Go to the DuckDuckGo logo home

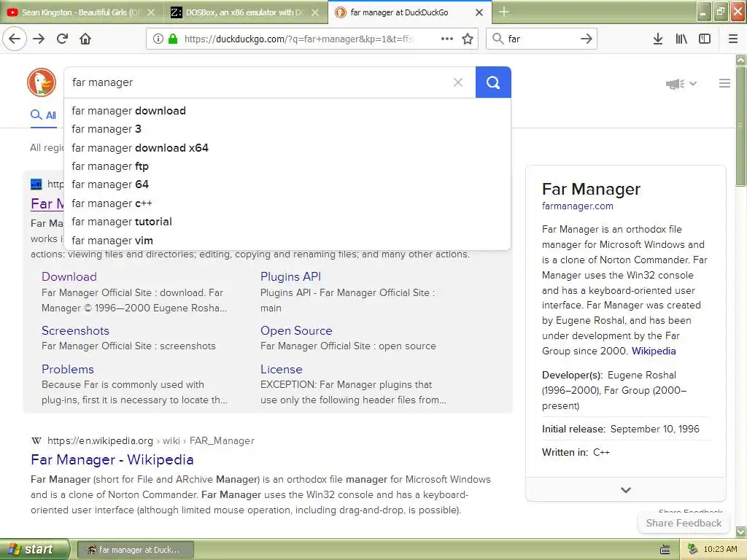click(x=42, y=82)
